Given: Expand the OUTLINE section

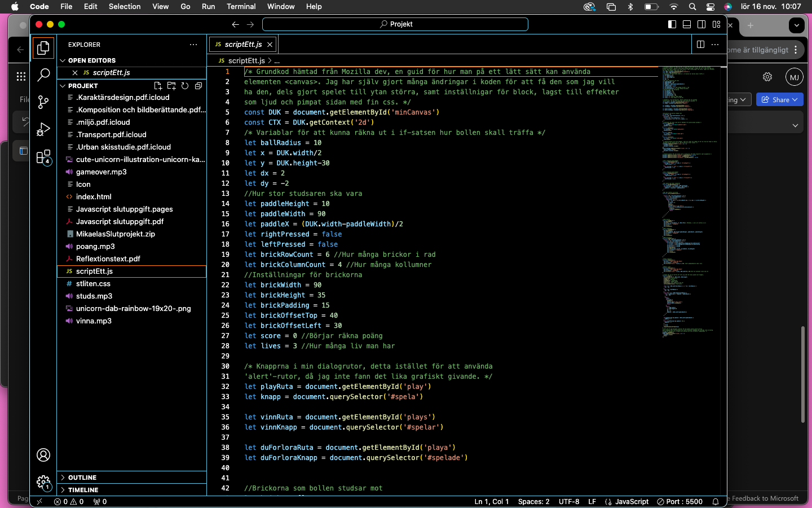Looking at the screenshot, I should tap(82, 478).
